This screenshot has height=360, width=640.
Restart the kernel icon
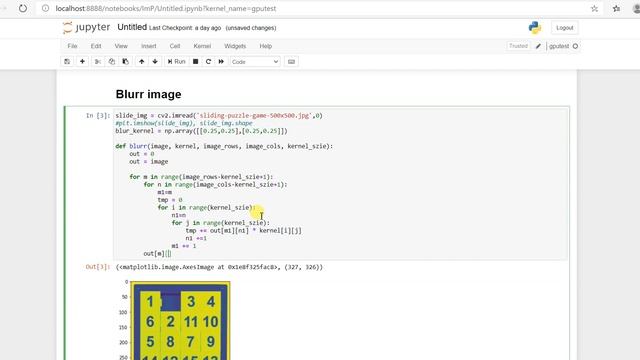tap(208, 62)
